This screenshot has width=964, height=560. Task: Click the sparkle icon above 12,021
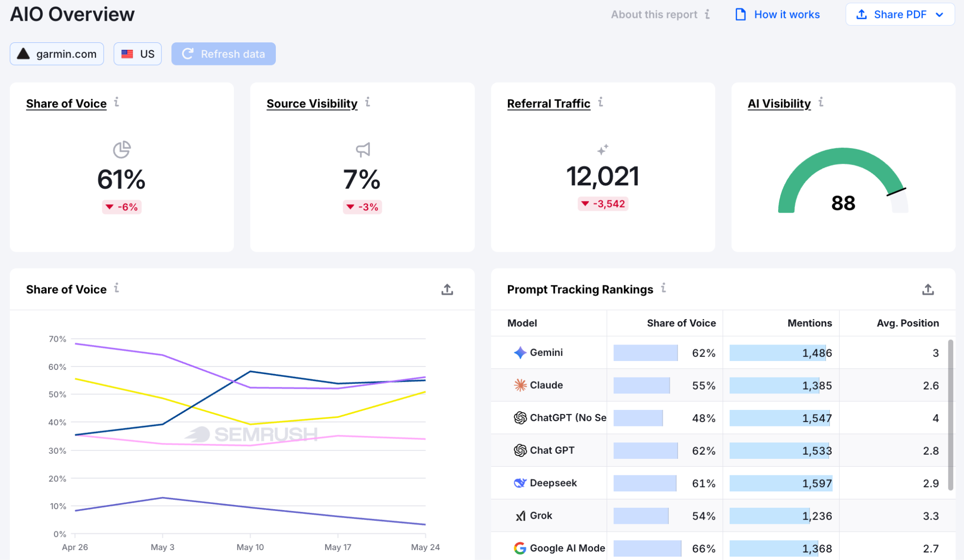pyautogui.click(x=602, y=150)
